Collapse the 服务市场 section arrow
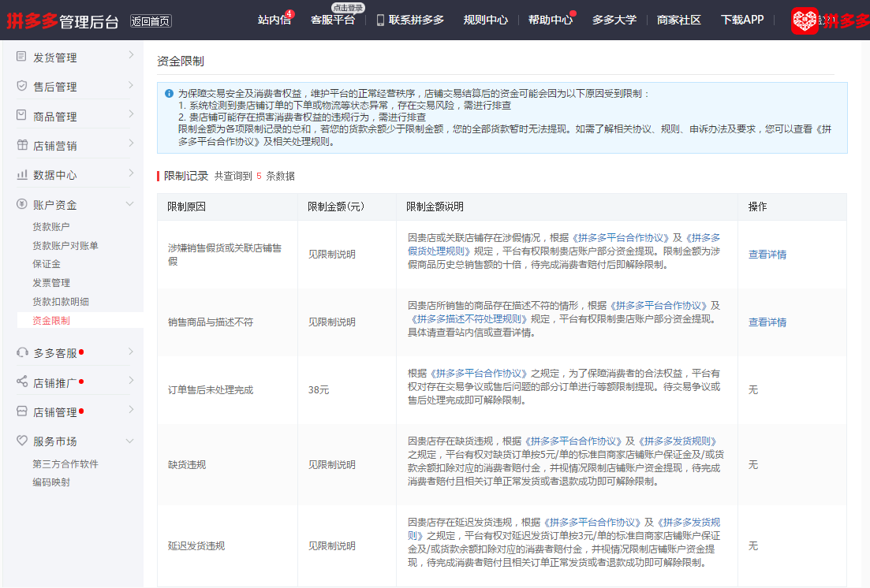Screen dimensions: 870x588 130,441
